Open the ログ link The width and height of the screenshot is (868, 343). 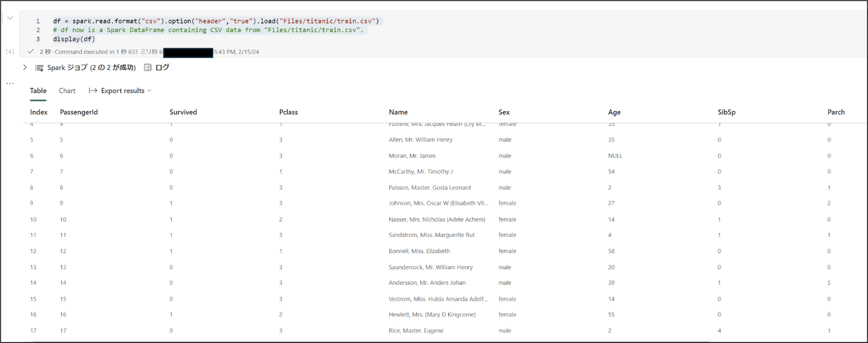(x=162, y=68)
